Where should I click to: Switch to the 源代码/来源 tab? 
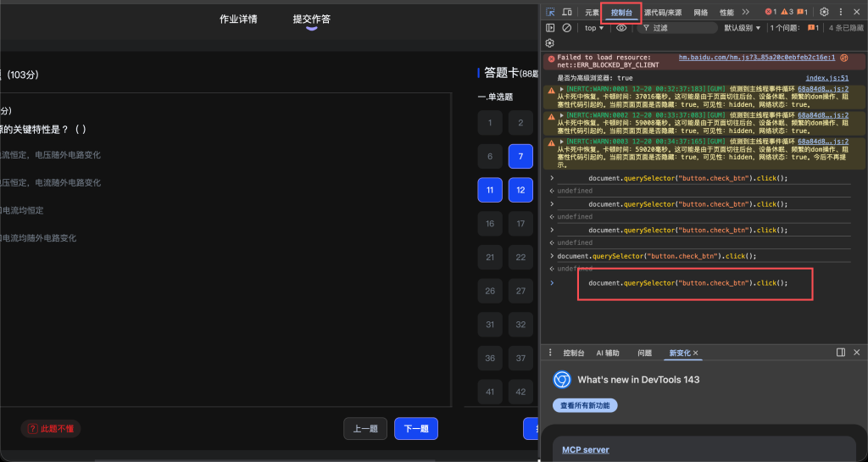point(663,12)
